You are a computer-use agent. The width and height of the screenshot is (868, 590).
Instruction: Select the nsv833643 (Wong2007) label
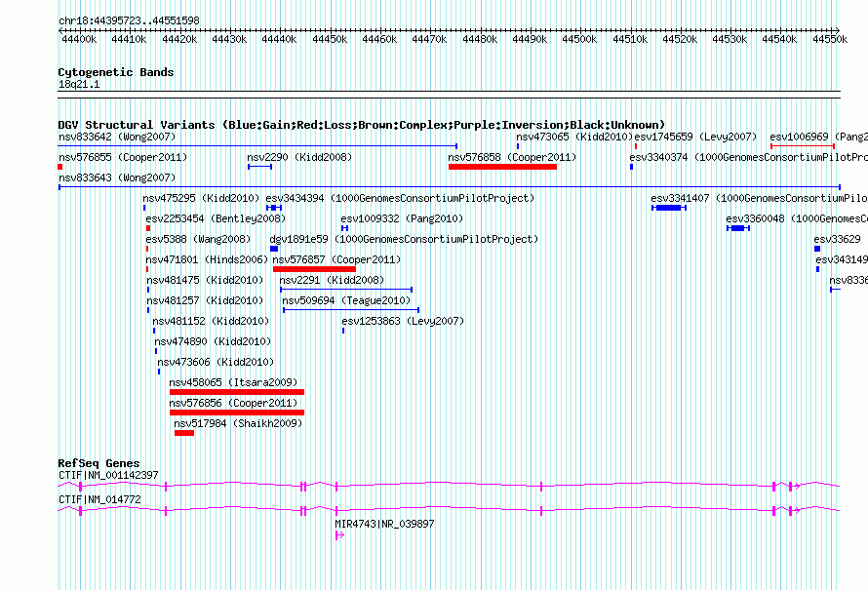(117, 177)
